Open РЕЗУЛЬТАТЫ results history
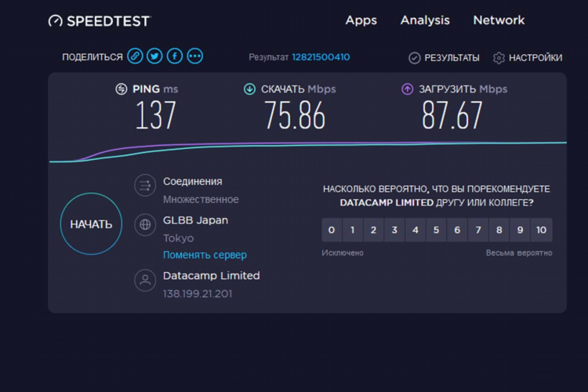 coord(452,58)
